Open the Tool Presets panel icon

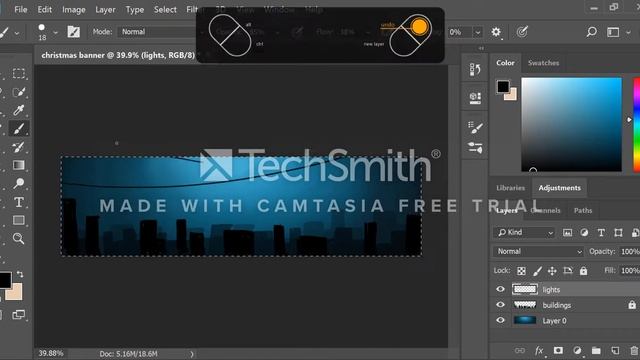pyautogui.click(x=475, y=147)
